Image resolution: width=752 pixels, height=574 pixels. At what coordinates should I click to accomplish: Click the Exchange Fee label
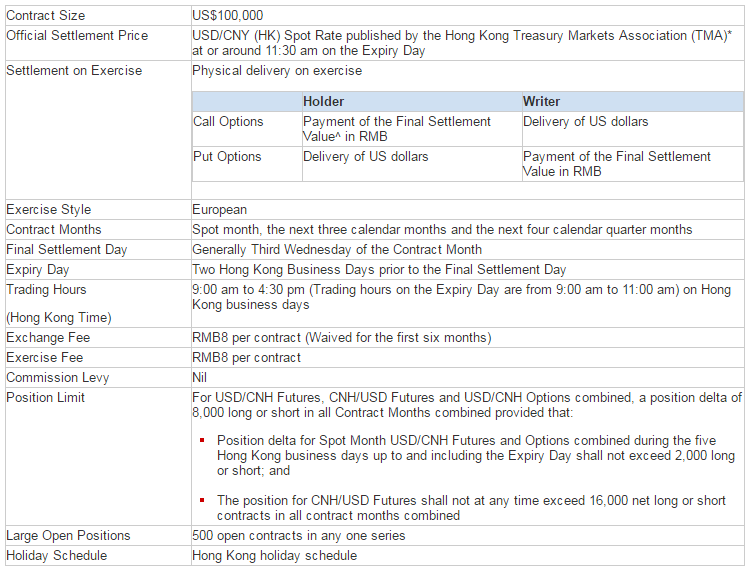48,338
